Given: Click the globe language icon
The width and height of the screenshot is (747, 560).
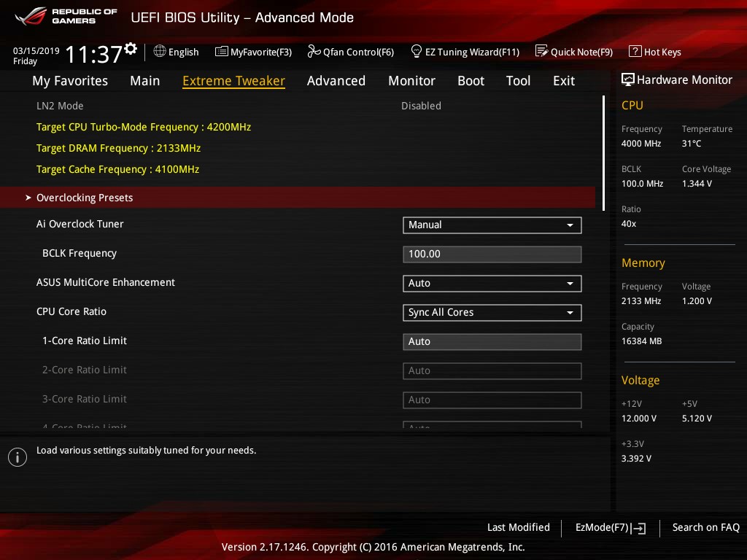Looking at the screenshot, I should pos(160,51).
